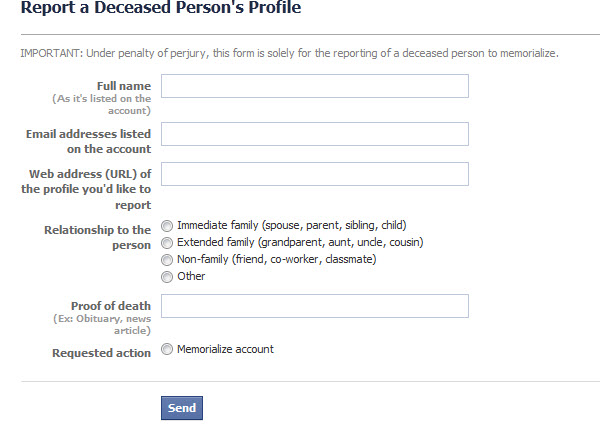Click the "Requested action" label
This screenshot has width=600, height=424.
point(100,353)
